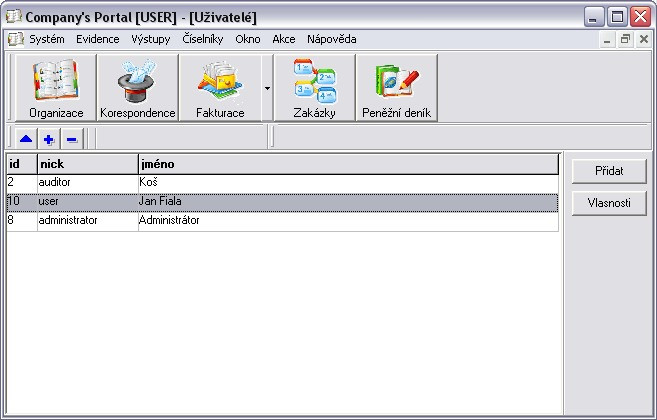Select the user nick cell

(x=88, y=202)
